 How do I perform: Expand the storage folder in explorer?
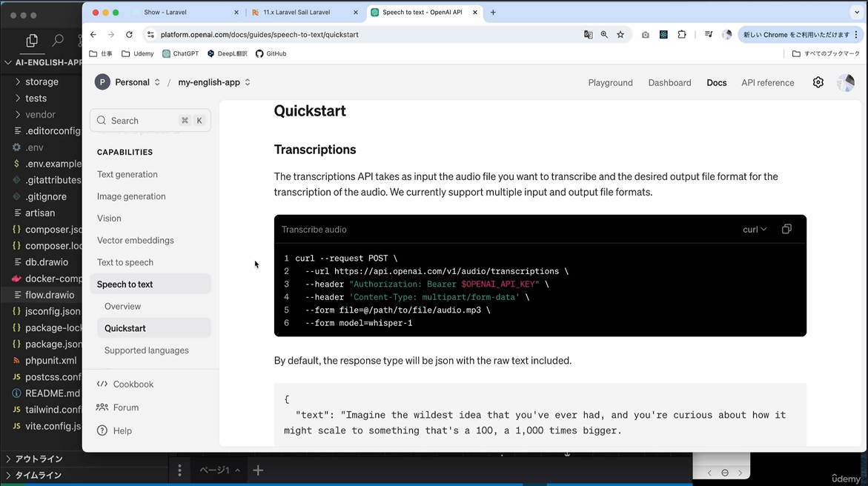[42, 82]
